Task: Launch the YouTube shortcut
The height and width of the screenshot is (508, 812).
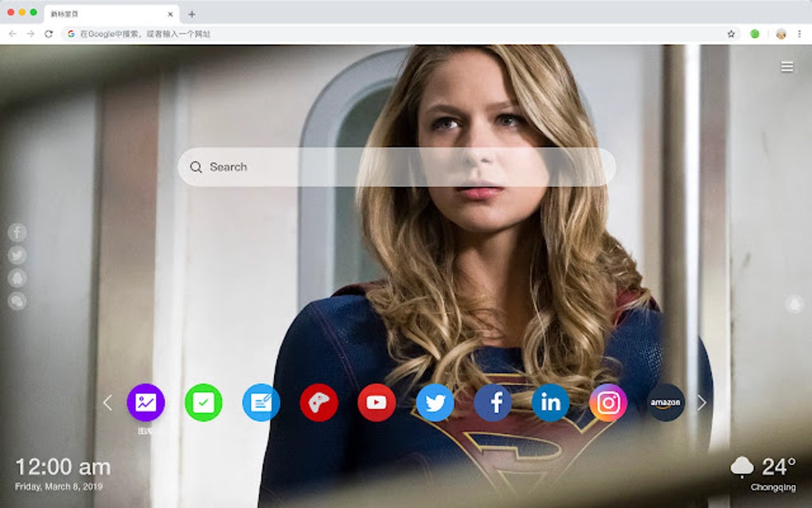Action: coord(377,402)
